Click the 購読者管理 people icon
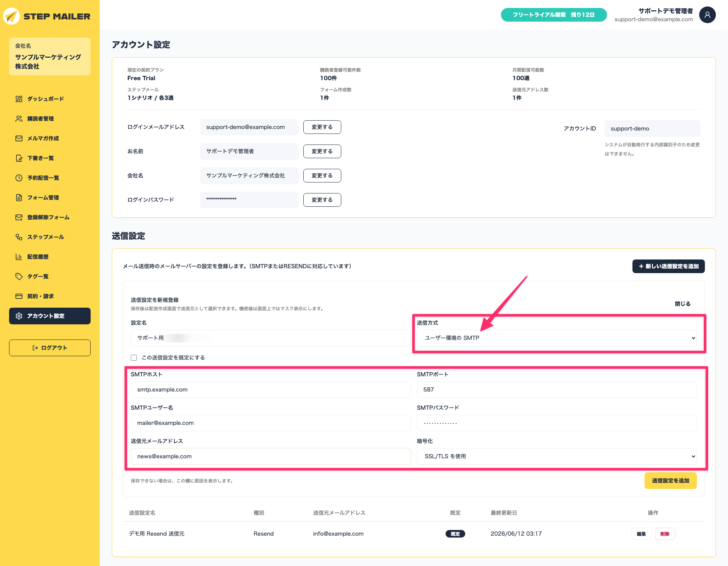 click(x=19, y=119)
